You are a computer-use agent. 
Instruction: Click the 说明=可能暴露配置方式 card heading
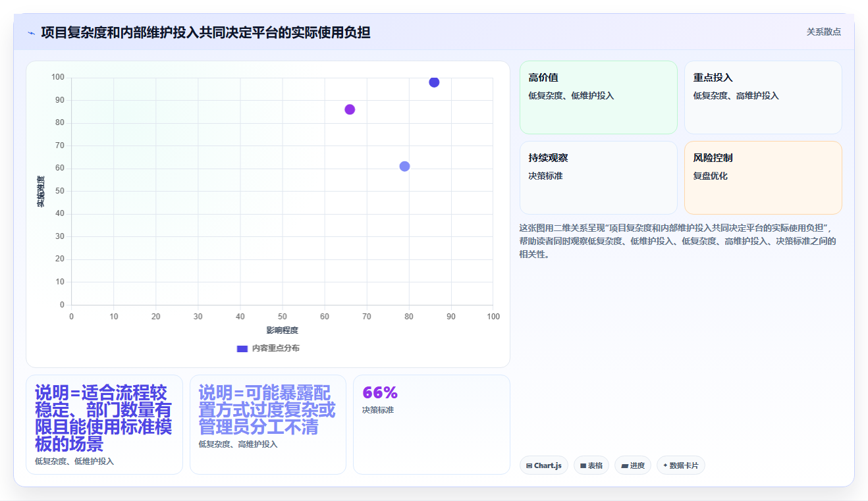tap(267, 409)
